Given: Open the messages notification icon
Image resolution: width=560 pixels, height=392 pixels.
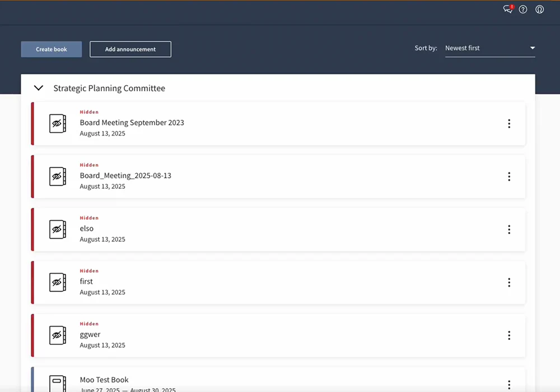Looking at the screenshot, I should point(507,9).
